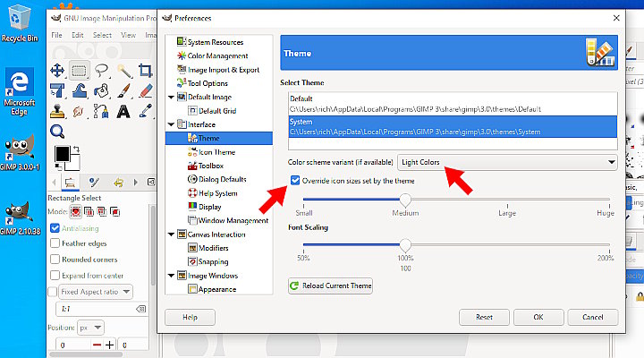Click the Help button in Preferences
The height and width of the screenshot is (358, 644).
[190, 318]
